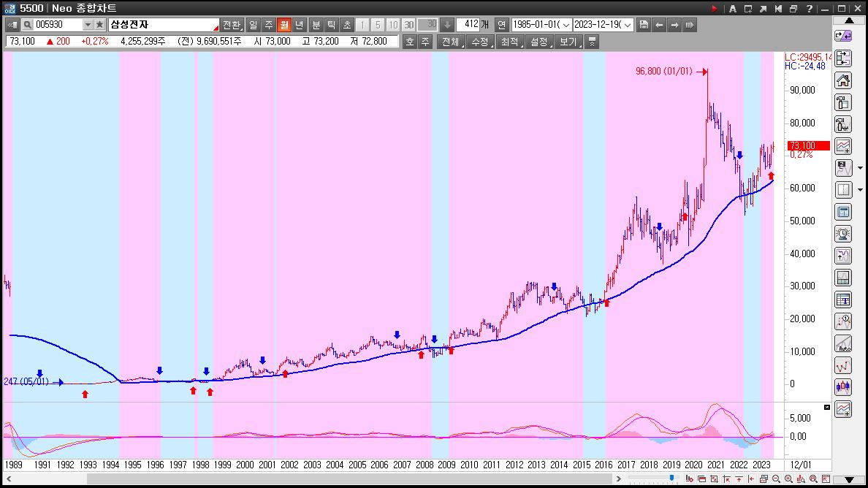868x488 pixels.
Task: Switch to second chart 초
Action: 347,25
